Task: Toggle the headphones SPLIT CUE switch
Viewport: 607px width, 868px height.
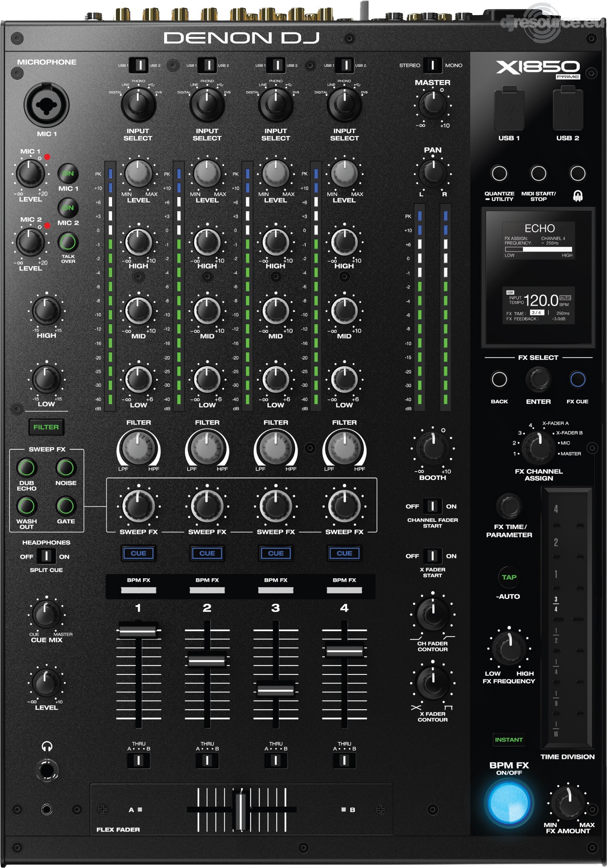Action: 46,556
